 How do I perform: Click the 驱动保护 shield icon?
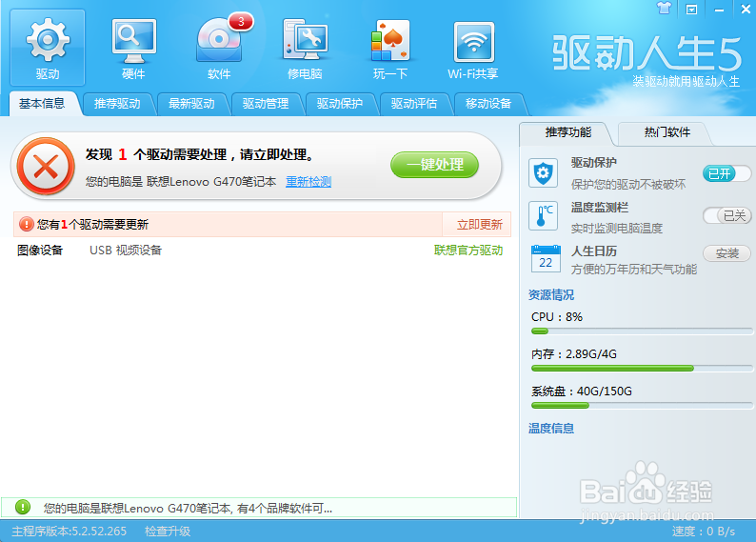(x=543, y=172)
